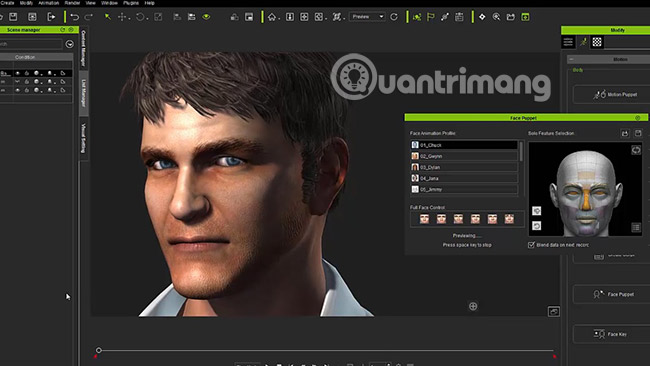Open the Scene manager filter dropdown button
Screen dimensions: 650x366
click(70, 44)
